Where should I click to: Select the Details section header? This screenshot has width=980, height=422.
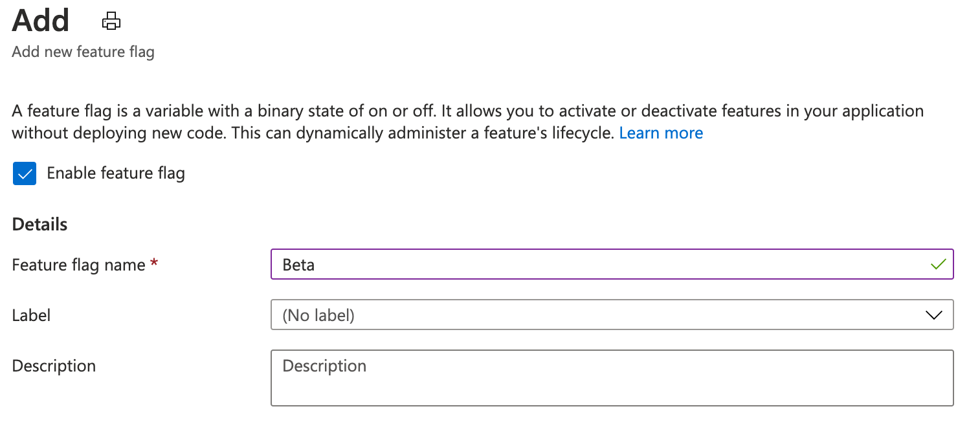(39, 223)
